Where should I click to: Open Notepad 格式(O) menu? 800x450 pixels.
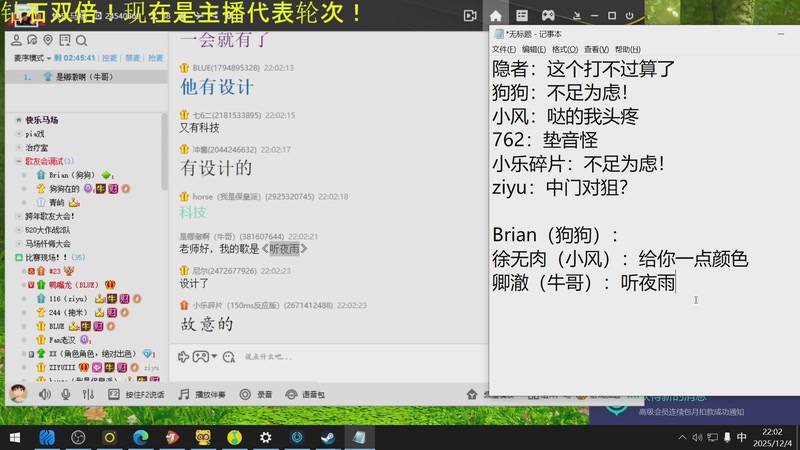click(x=565, y=49)
